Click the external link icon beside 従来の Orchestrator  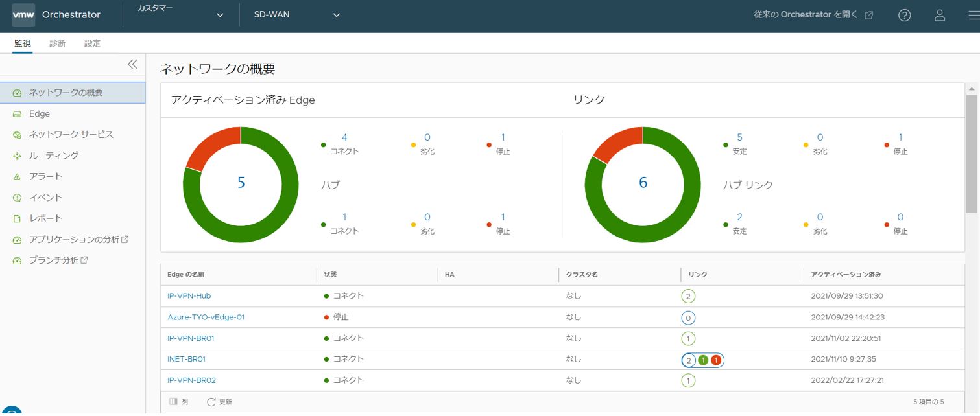click(x=869, y=16)
